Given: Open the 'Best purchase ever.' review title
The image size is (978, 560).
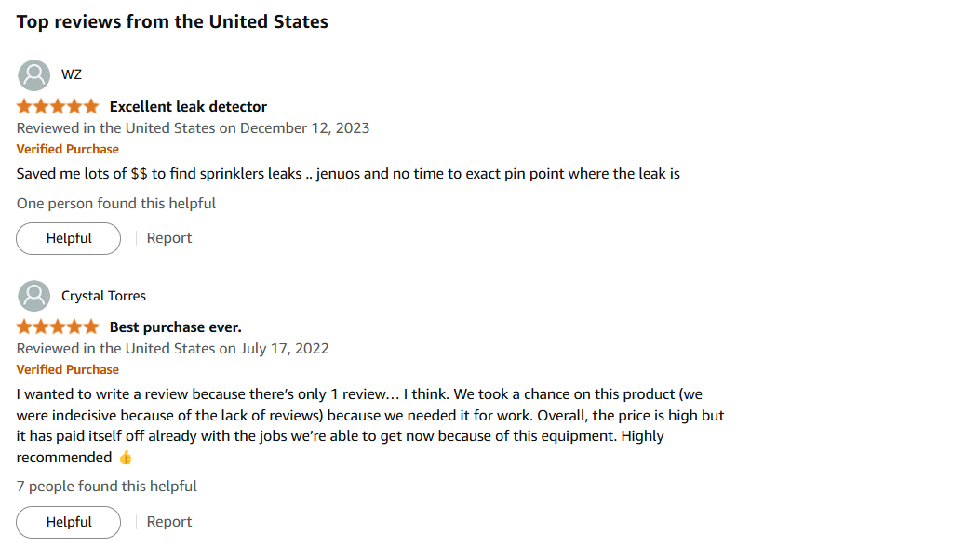Looking at the screenshot, I should tap(175, 327).
